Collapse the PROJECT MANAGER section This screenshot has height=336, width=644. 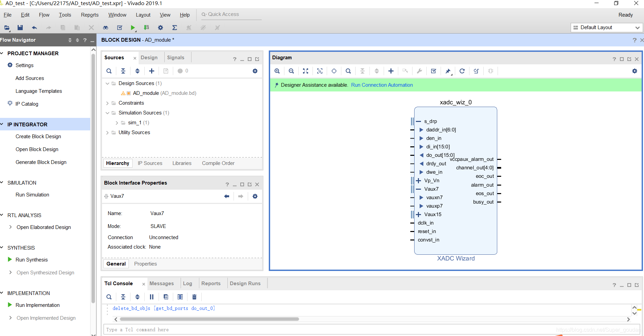(2, 53)
